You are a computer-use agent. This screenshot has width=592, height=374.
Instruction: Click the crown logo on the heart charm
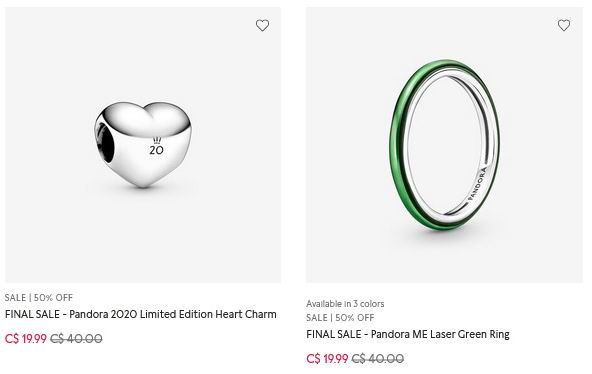157,140
